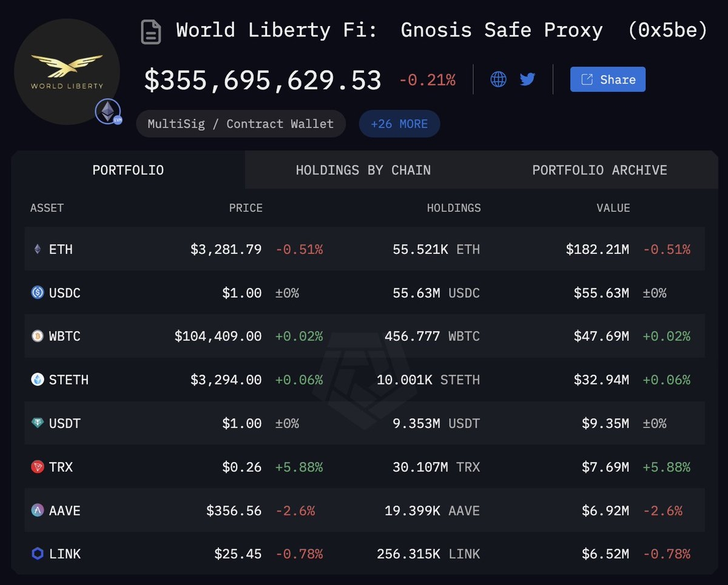Image resolution: width=728 pixels, height=585 pixels.
Task: Click the USDC coin icon
Action: [38, 293]
